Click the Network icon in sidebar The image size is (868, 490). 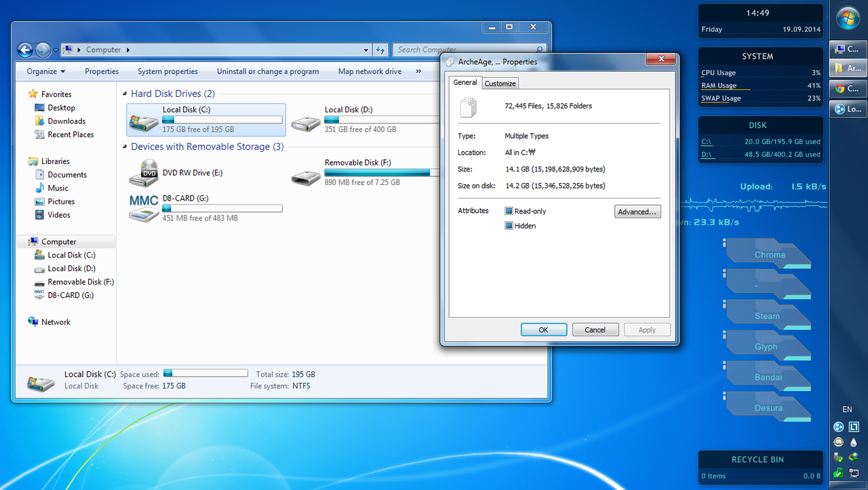coord(33,322)
